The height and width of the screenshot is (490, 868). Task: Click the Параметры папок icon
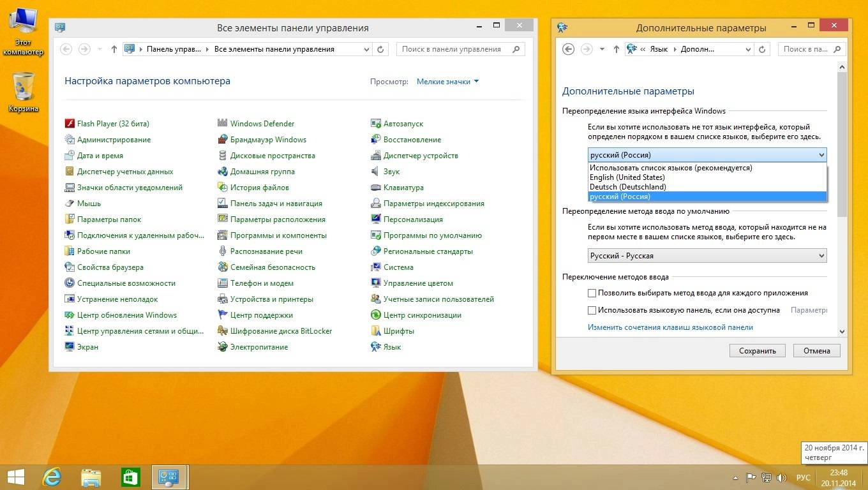(70, 219)
